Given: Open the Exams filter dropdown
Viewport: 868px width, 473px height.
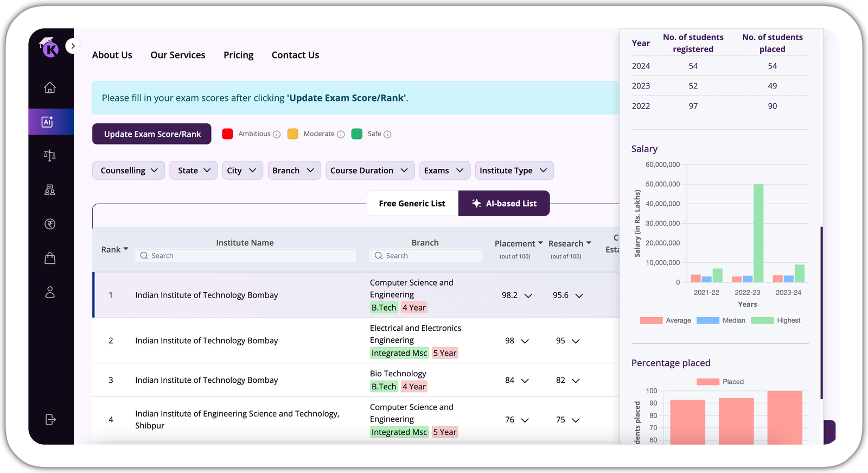Looking at the screenshot, I should point(445,171).
